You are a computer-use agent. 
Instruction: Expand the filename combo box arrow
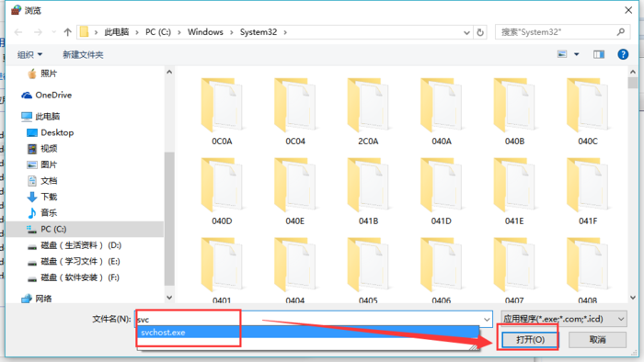tap(487, 320)
